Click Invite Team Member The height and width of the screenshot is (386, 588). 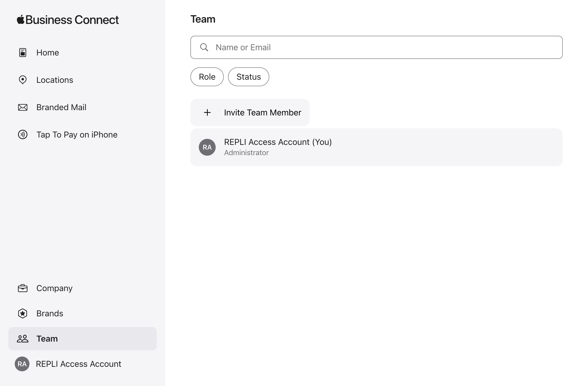250,113
